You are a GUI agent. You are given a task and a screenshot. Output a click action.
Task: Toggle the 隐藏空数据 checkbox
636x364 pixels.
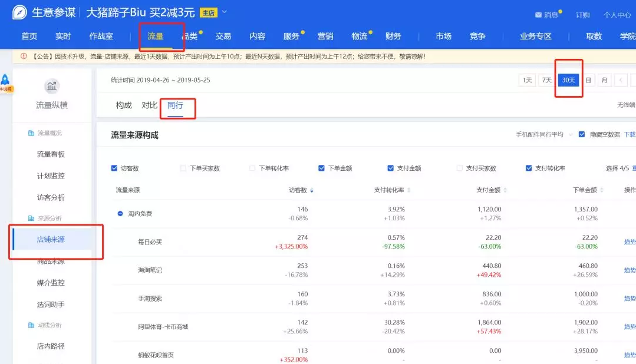582,134
